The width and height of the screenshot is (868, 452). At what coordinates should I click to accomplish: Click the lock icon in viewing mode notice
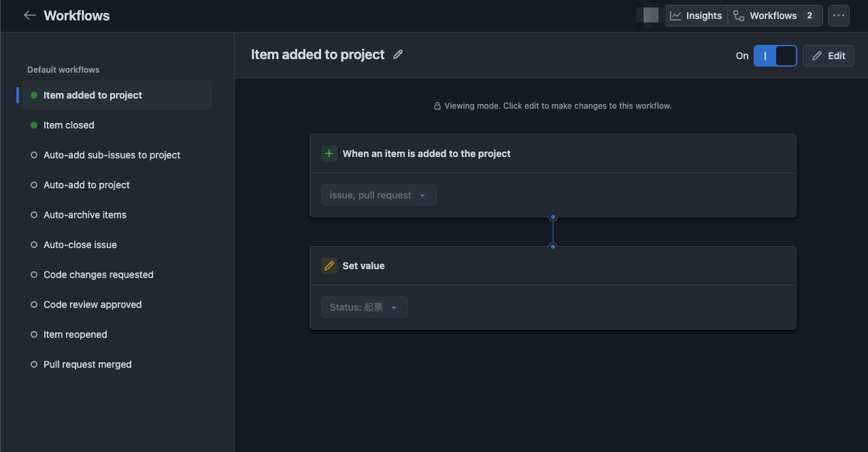tap(437, 106)
